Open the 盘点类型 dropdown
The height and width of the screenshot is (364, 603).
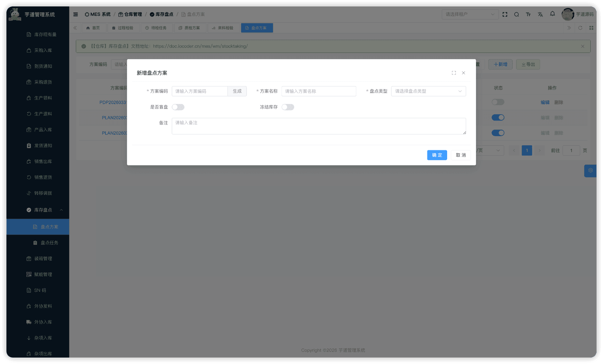(x=428, y=91)
